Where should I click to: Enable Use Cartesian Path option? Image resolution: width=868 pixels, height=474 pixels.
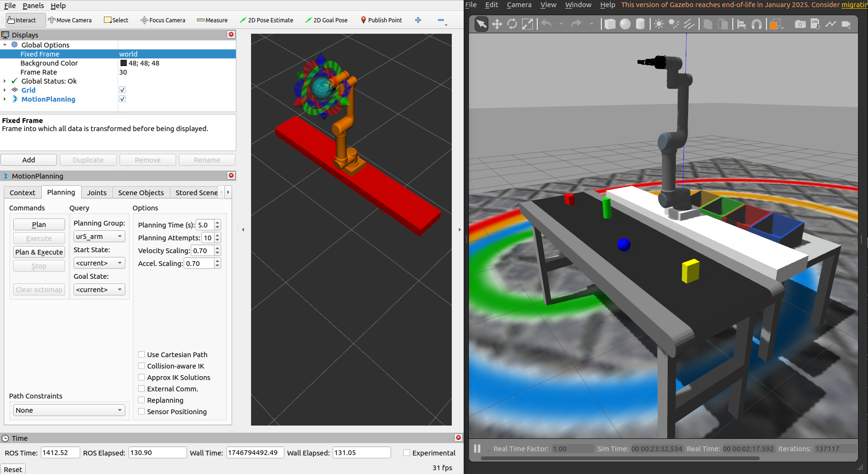pos(141,355)
